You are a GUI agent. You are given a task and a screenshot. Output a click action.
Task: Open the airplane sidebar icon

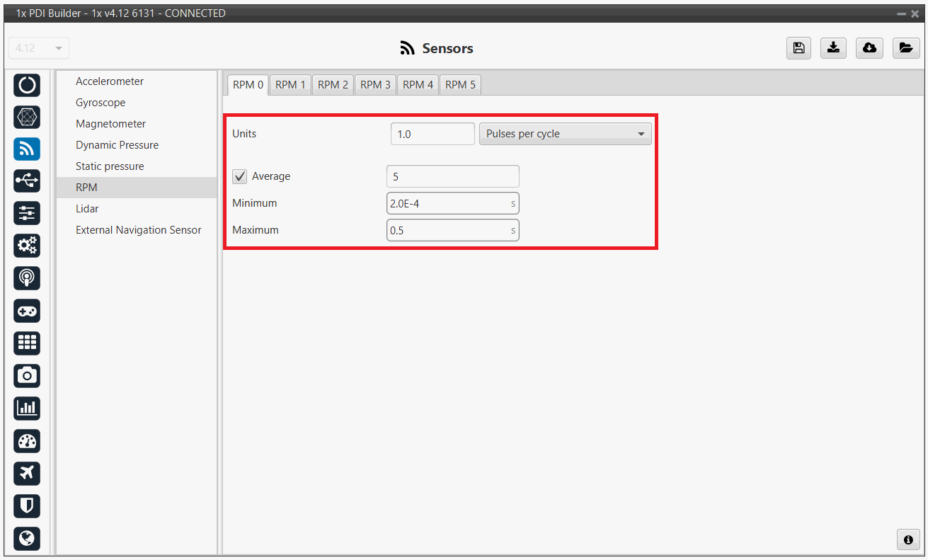point(27,473)
